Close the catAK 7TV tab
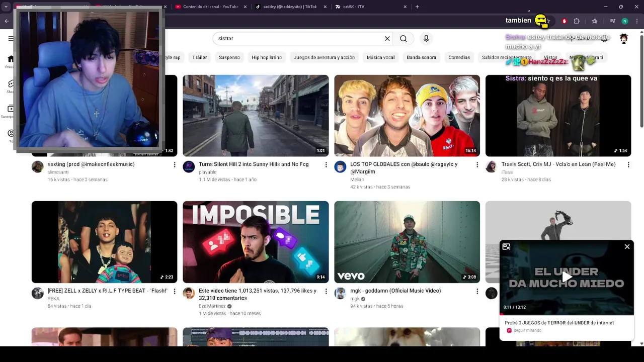The image size is (644, 362). [x=405, y=7]
